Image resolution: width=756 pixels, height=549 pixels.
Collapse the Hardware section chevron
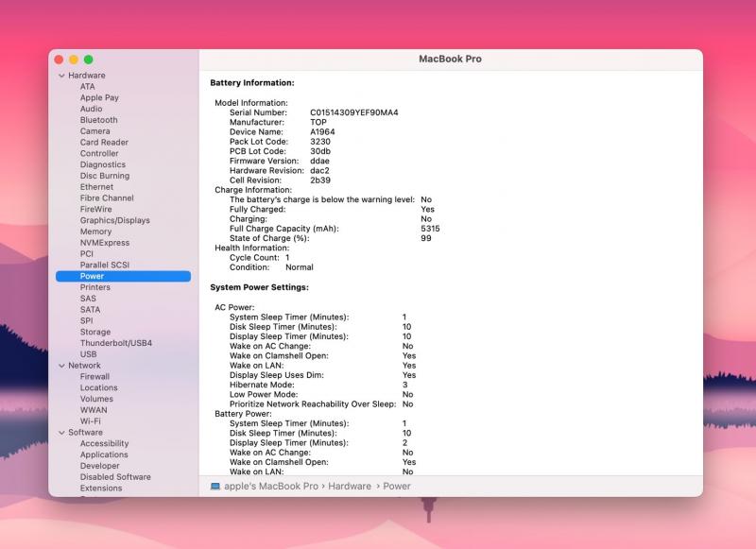[61, 76]
